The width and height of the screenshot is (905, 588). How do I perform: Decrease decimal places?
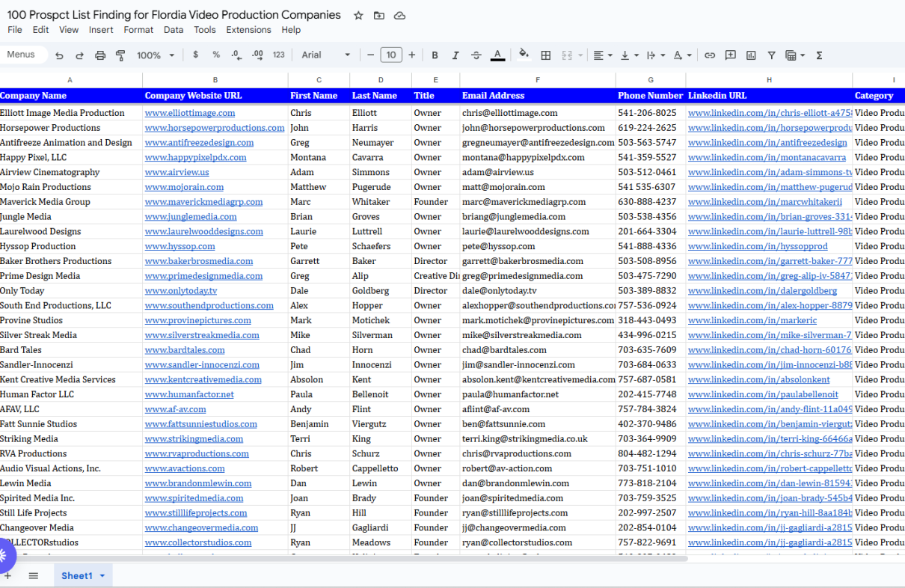(x=236, y=55)
